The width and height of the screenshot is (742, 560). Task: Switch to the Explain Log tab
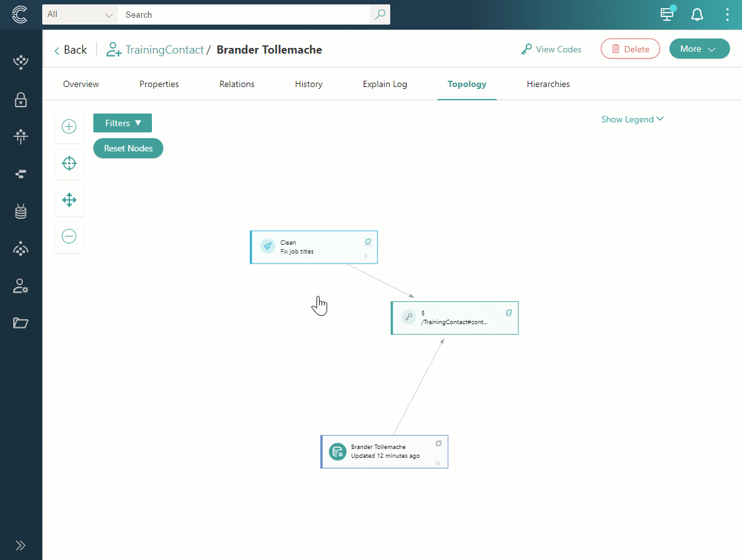(385, 84)
